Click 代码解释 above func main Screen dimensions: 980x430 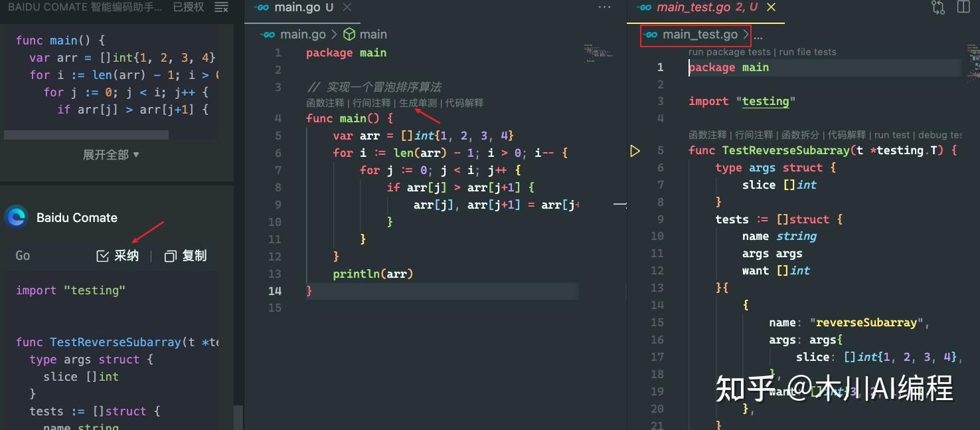pos(464,103)
